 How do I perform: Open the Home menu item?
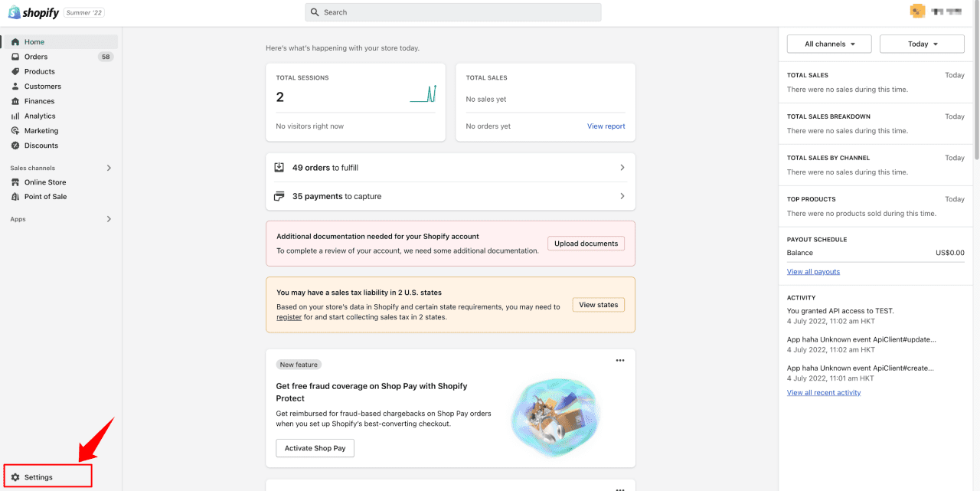coord(61,42)
